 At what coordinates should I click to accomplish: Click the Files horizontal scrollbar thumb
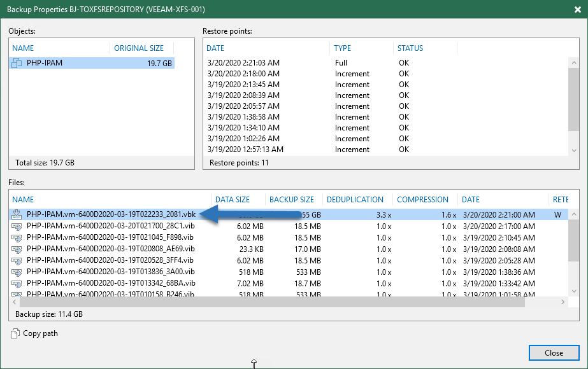(x=272, y=302)
